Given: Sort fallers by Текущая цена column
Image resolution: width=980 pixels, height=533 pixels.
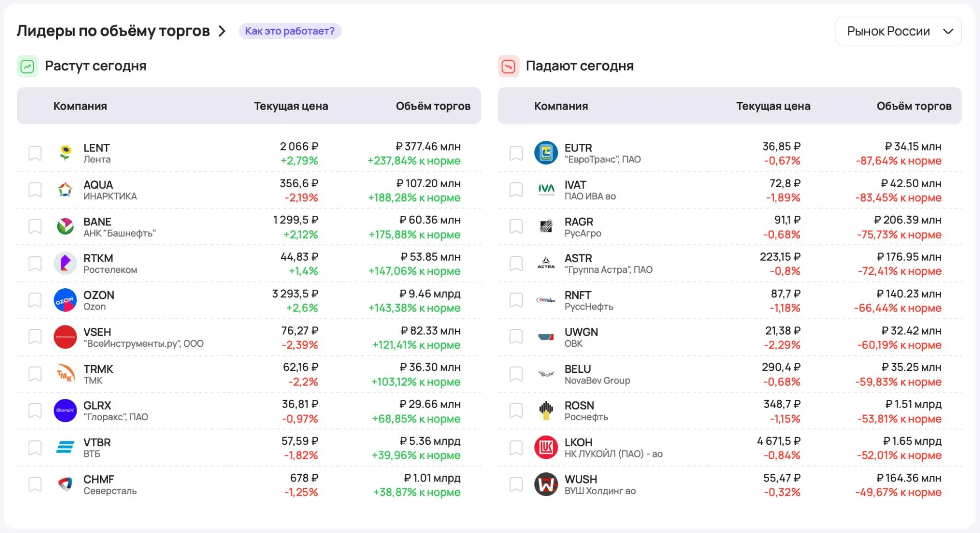Looking at the screenshot, I should point(773,106).
